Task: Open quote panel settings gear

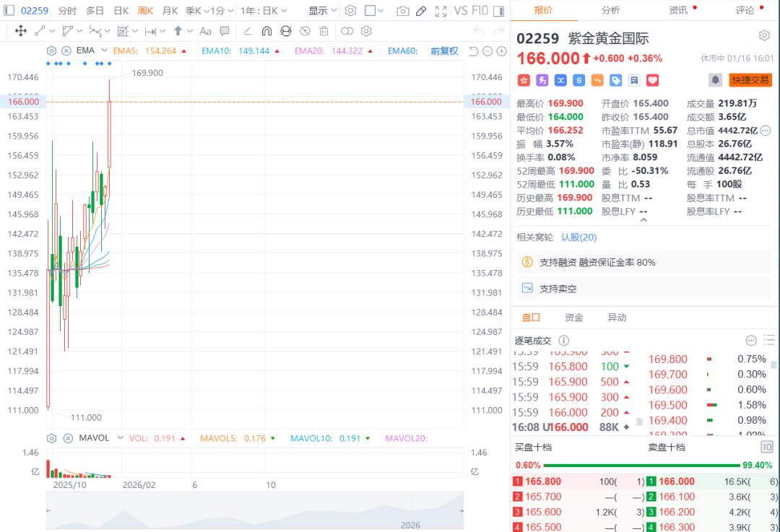Action: pyautogui.click(x=764, y=36)
